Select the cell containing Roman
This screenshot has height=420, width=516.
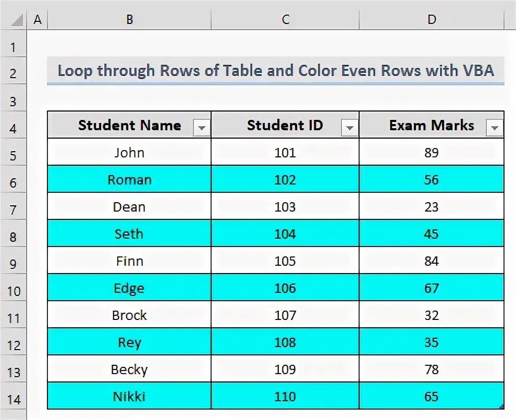tap(129, 179)
